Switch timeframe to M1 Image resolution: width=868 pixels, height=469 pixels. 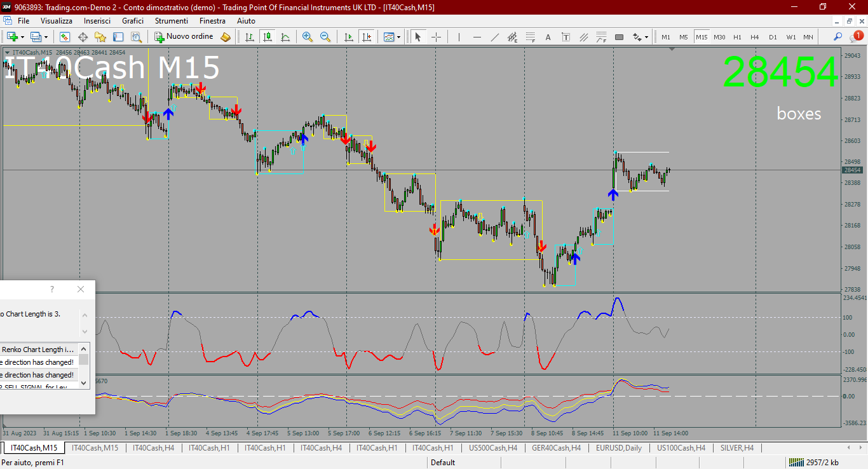666,37
